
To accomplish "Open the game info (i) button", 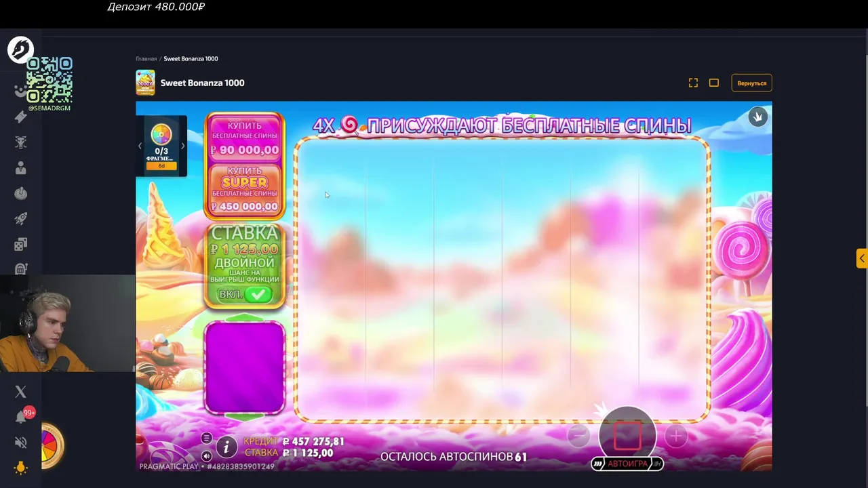I will (x=226, y=447).
